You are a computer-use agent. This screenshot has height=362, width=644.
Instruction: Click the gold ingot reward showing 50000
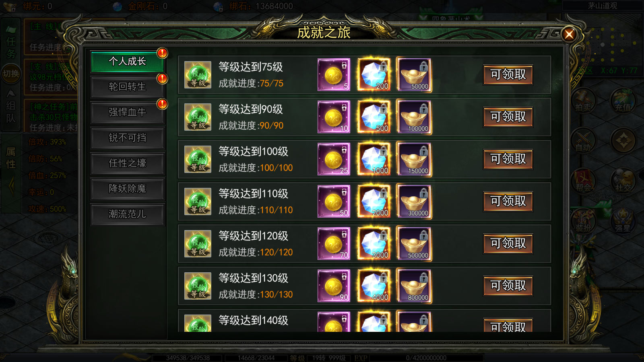pos(414,75)
